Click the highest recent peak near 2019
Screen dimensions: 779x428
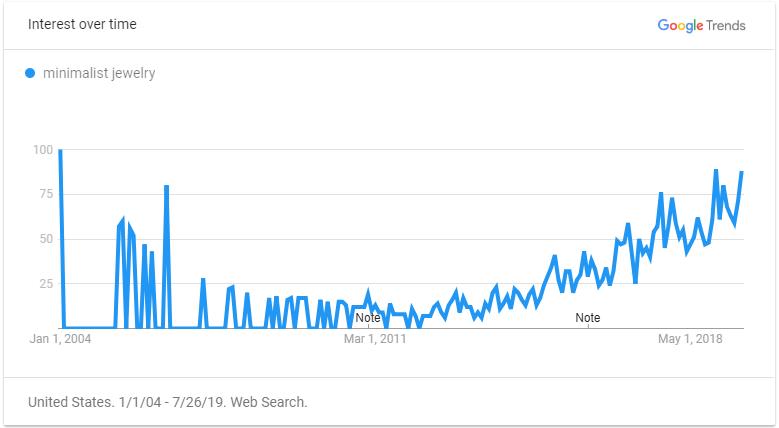(716, 171)
